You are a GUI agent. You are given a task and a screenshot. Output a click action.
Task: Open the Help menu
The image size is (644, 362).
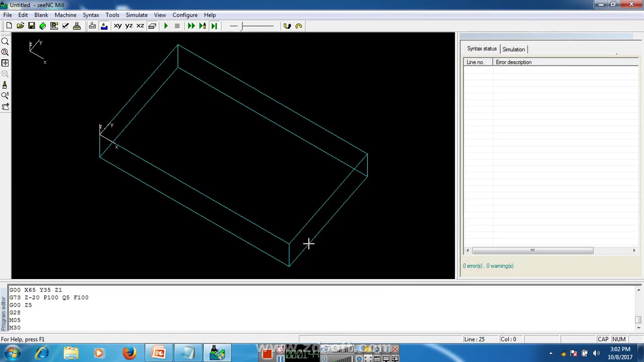[x=210, y=15]
